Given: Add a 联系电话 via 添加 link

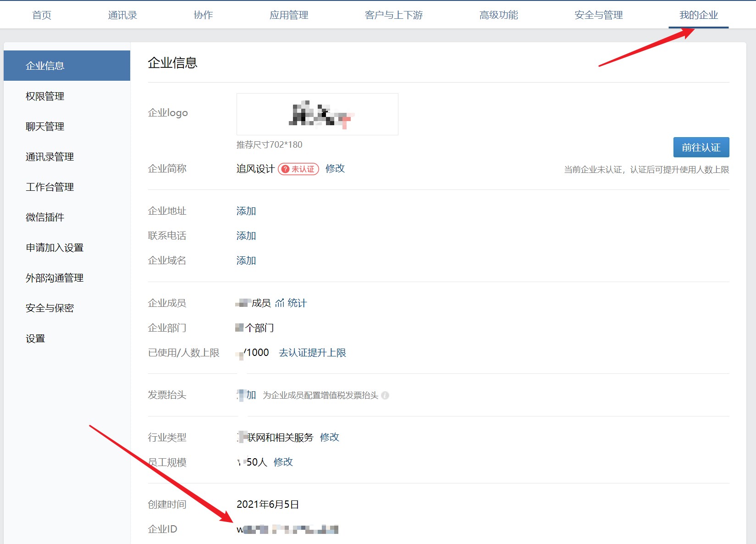Looking at the screenshot, I should point(246,236).
